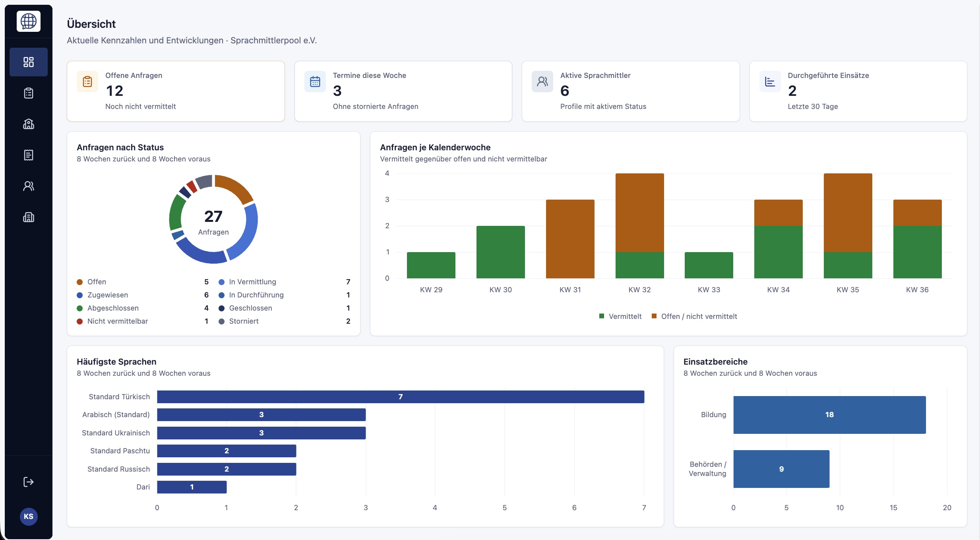Click the green segment of the KW 36 bar
Screen dimensions: 980x540
point(918,252)
